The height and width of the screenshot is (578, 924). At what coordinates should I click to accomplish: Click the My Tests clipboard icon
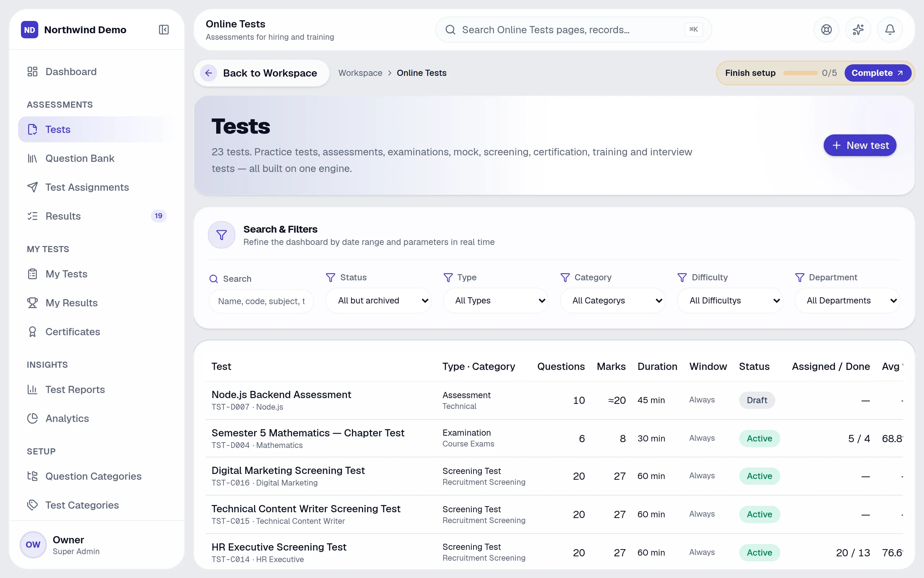(32, 274)
